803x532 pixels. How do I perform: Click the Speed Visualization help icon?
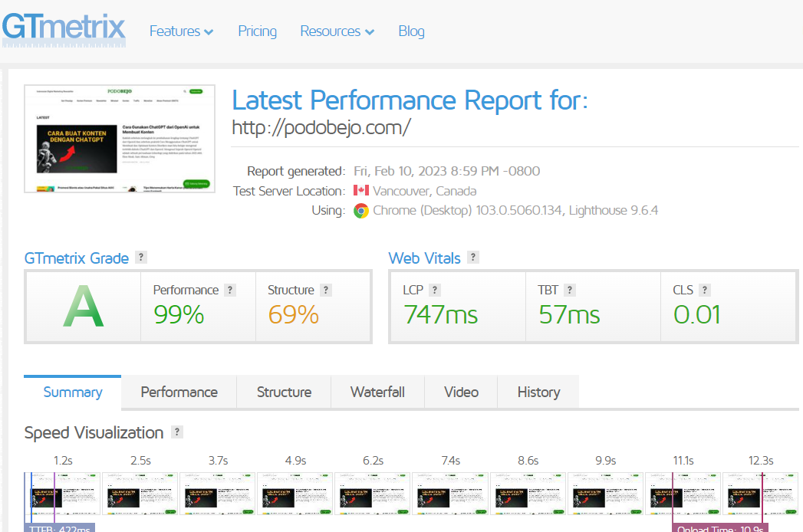176,432
